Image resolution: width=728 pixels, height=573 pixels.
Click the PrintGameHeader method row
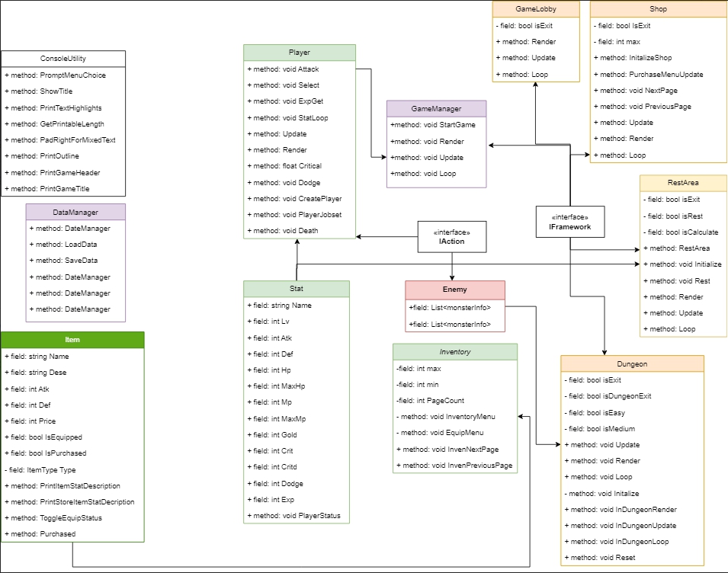click(63, 173)
